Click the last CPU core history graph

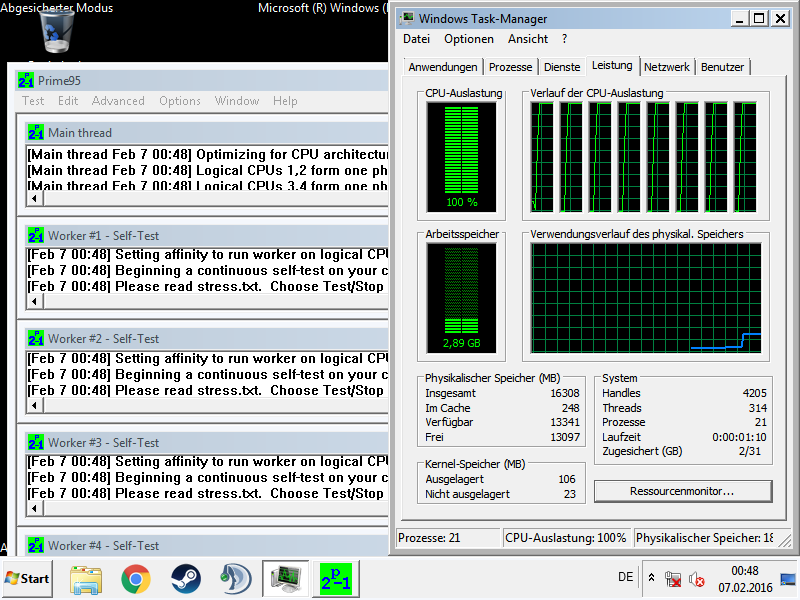745,157
